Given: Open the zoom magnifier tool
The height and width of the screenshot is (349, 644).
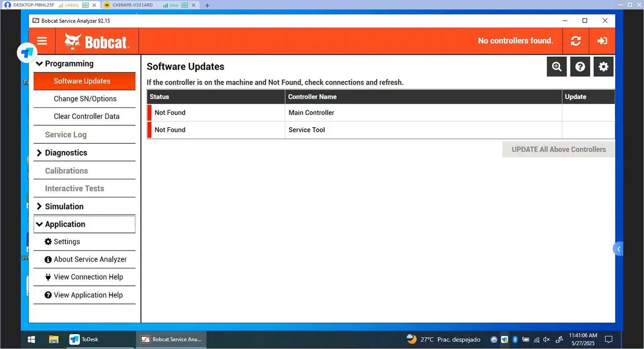Looking at the screenshot, I should [x=557, y=66].
